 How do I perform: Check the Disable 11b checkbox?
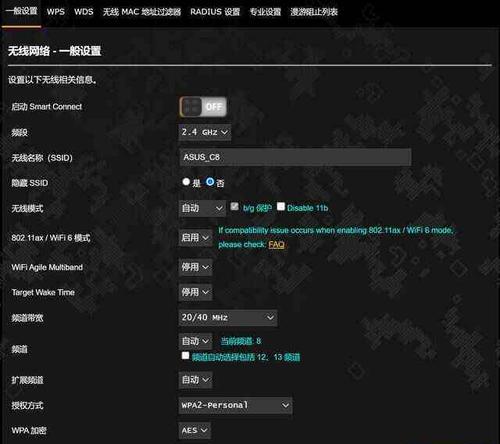click(x=281, y=207)
